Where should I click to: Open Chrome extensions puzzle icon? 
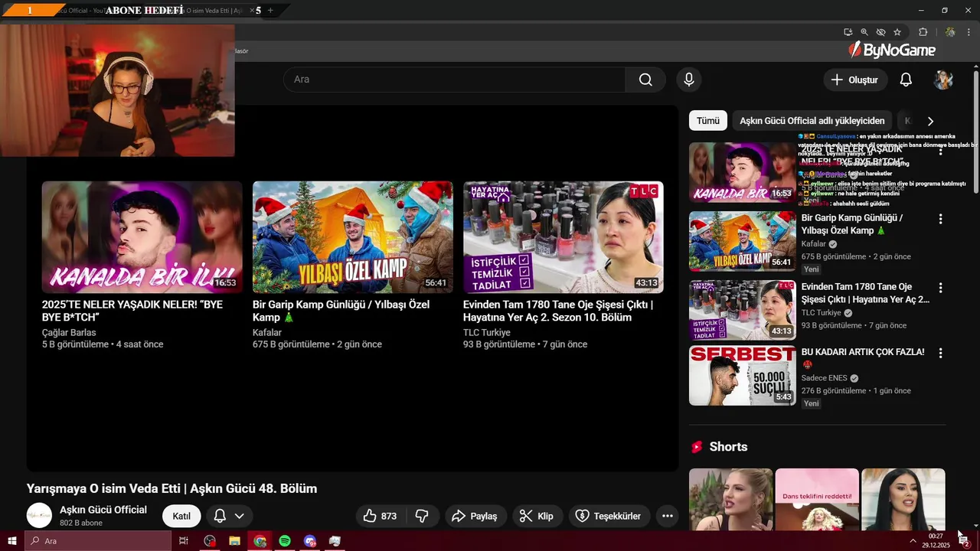click(x=923, y=32)
